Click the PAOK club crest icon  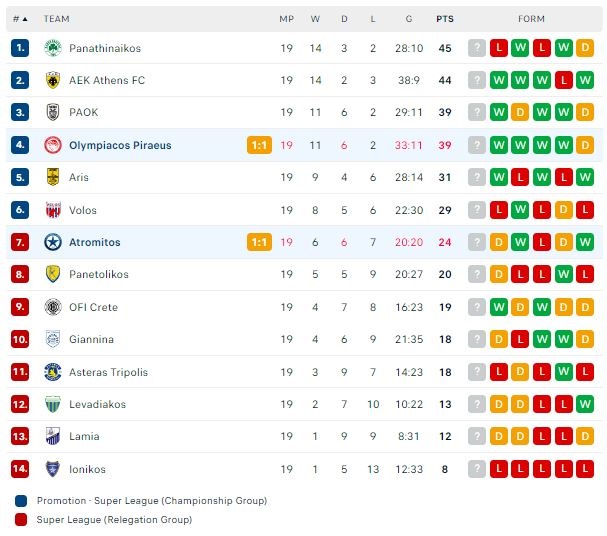point(53,112)
